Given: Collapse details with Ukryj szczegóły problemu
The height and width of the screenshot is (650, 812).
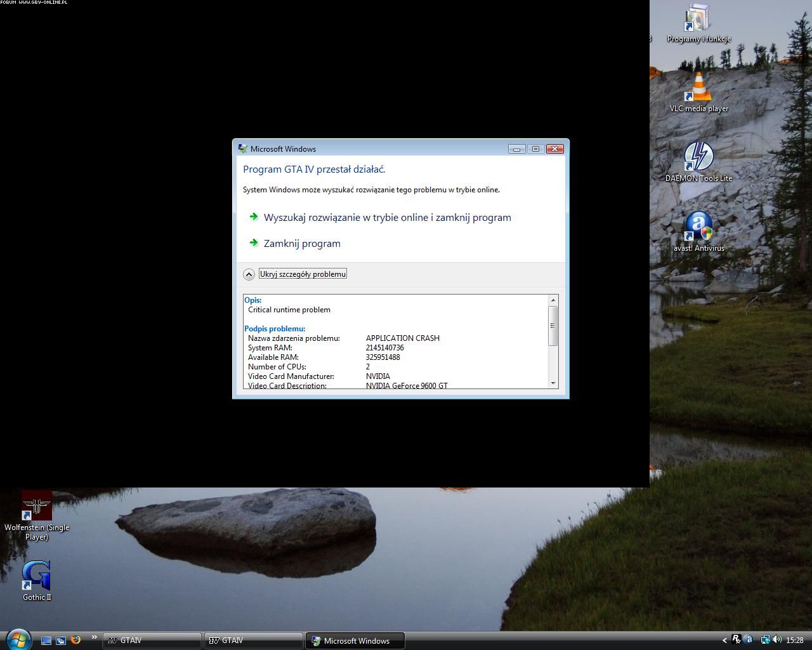Looking at the screenshot, I should (249, 274).
